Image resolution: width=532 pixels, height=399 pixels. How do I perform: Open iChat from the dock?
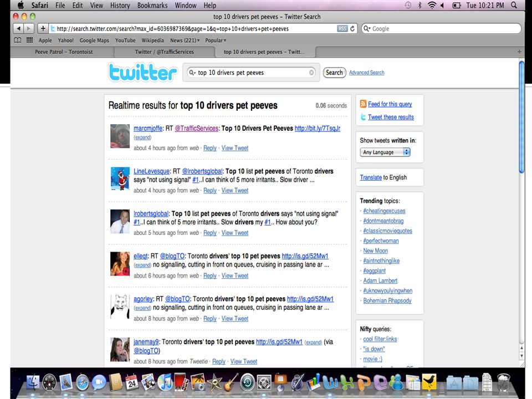pos(99,382)
